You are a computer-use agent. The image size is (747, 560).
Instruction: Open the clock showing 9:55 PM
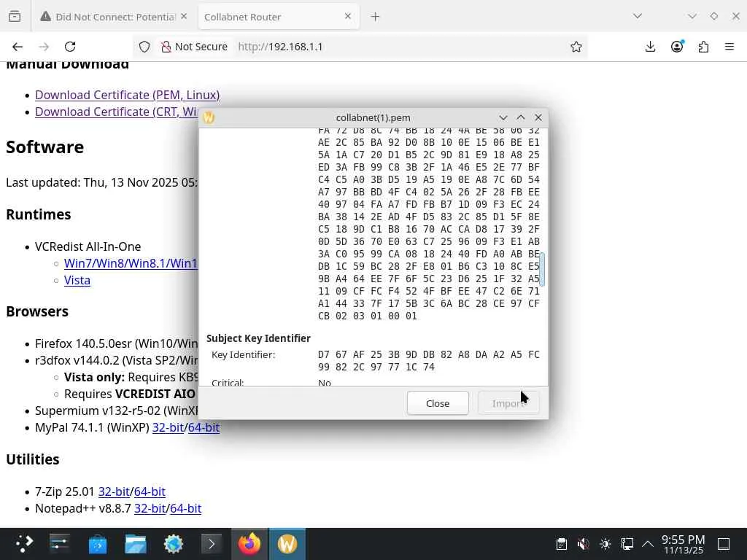point(683,544)
